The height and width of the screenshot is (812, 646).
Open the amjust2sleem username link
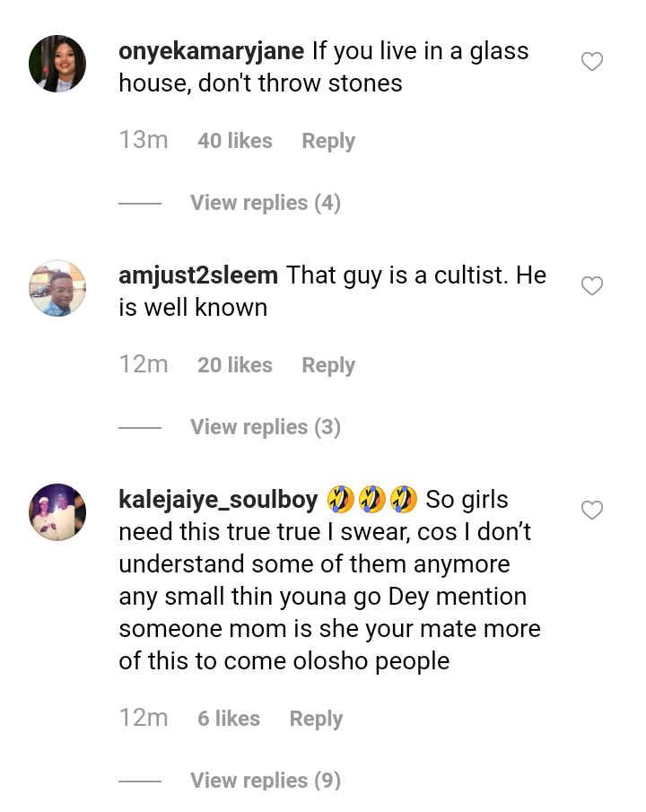198,275
